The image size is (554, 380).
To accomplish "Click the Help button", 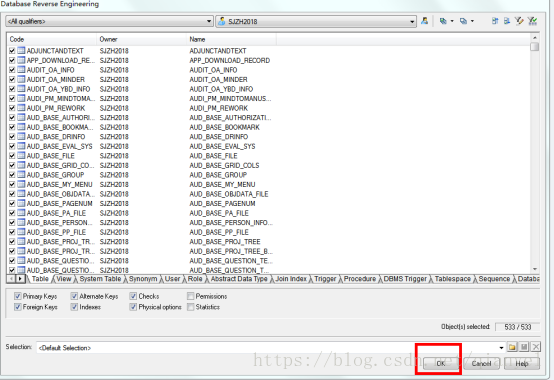I will tap(522, 363).
